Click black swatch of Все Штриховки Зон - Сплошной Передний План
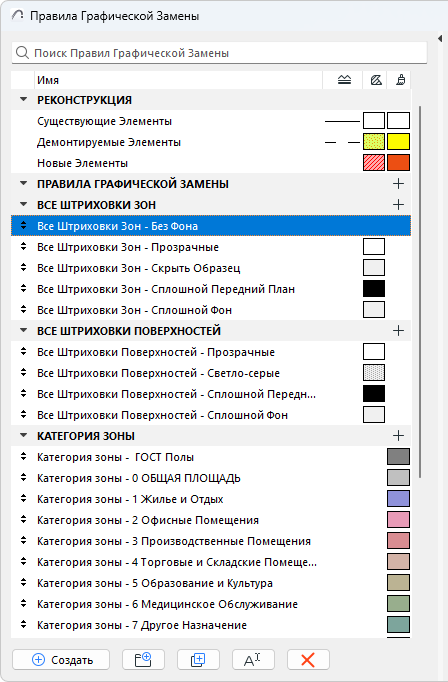448x682 pixels. pyautogui.click(x=374, y=288)
